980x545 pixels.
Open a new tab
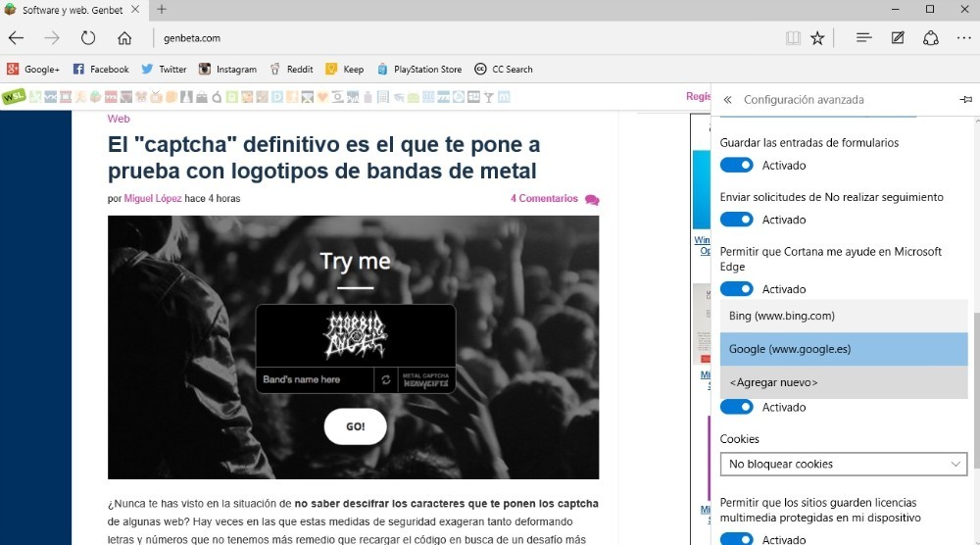(162, 10)
